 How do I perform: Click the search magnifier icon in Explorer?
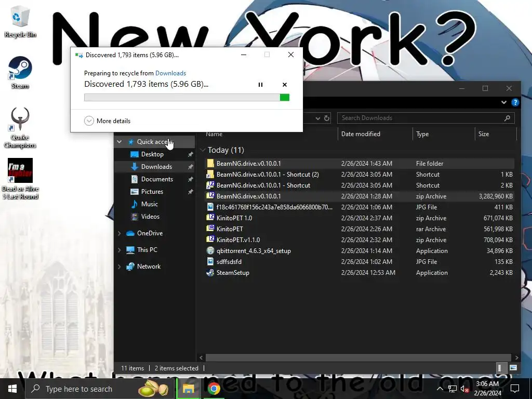click(x=507, y=118)
